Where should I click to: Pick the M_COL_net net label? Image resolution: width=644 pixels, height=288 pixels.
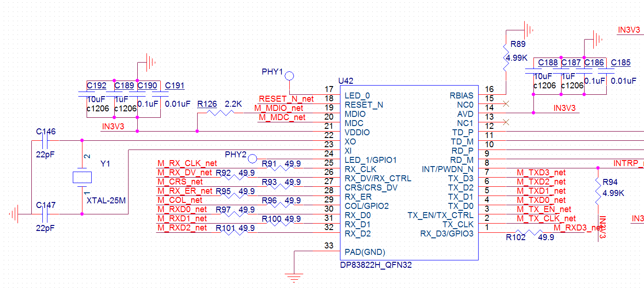[180, 200]
